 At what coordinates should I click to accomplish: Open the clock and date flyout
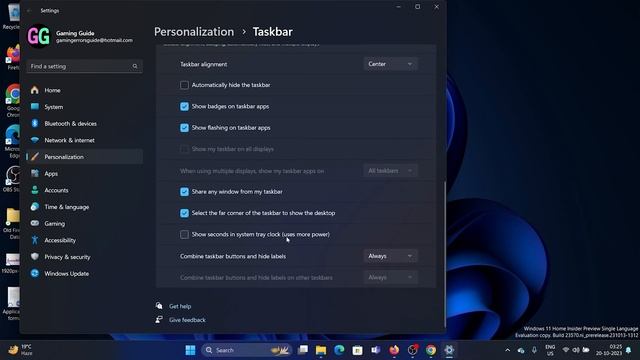coord(609,350)
